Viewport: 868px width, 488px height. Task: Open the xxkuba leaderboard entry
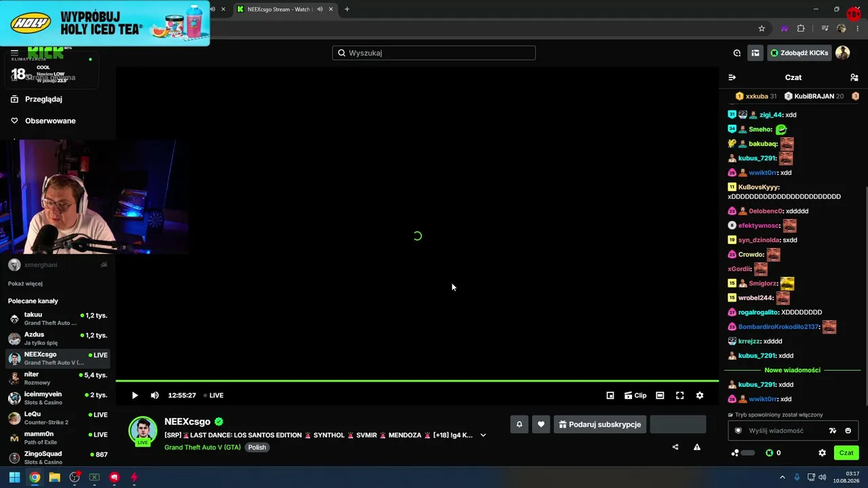pyautogui.click(x=756, y=96)
